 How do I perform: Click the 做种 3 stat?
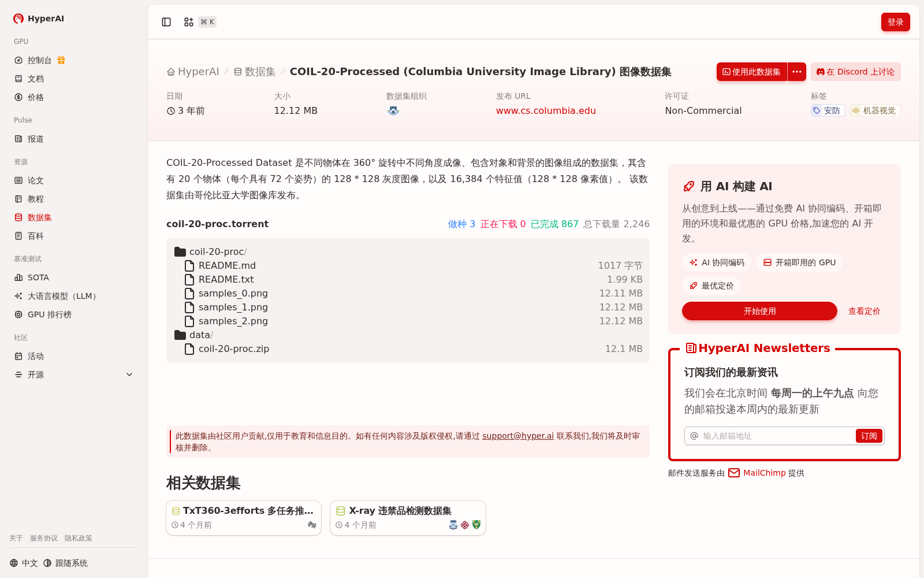tap(461, 224)
